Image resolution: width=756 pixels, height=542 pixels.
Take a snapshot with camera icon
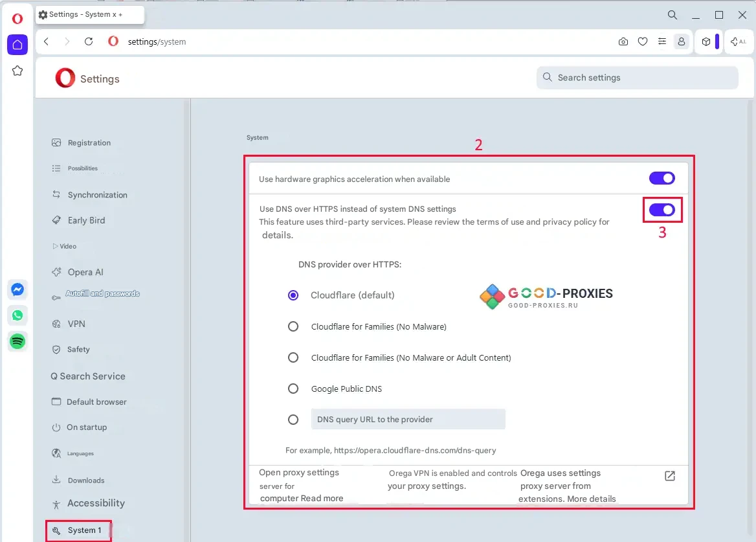(x=623, y=42)
